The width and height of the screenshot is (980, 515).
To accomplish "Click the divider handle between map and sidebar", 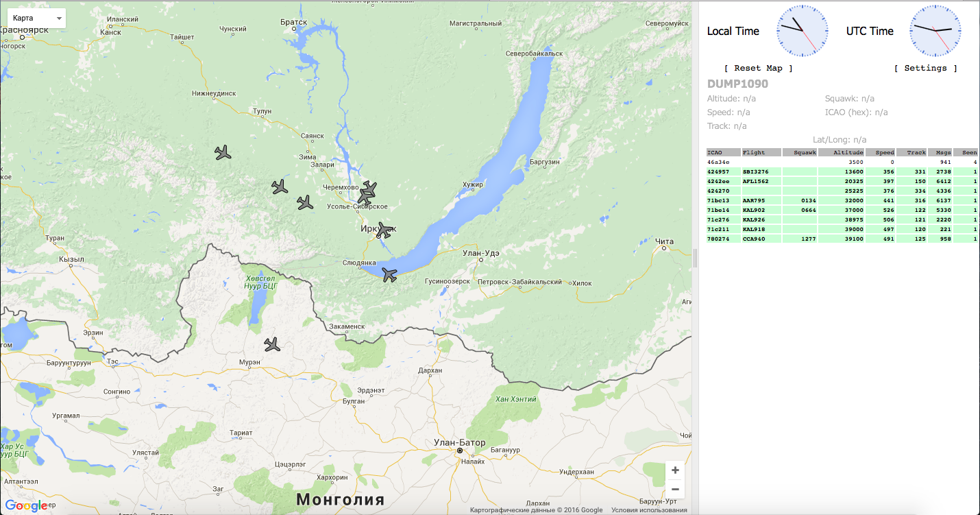I will 695,258.
